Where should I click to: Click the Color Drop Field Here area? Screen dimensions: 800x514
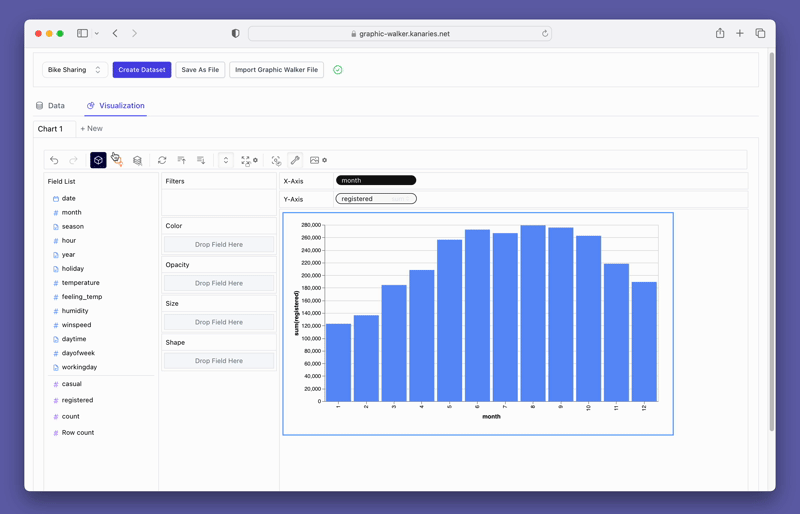tap(219, 244)
